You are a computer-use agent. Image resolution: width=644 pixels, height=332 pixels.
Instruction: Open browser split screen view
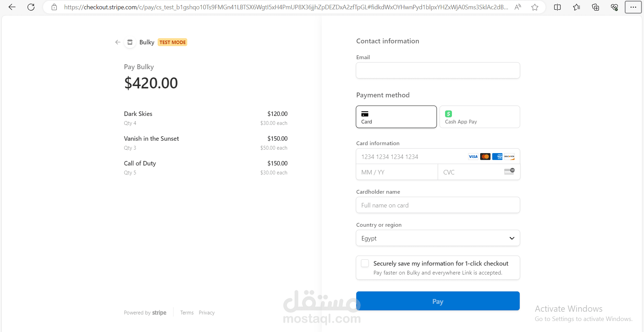(x=557, y=7)
